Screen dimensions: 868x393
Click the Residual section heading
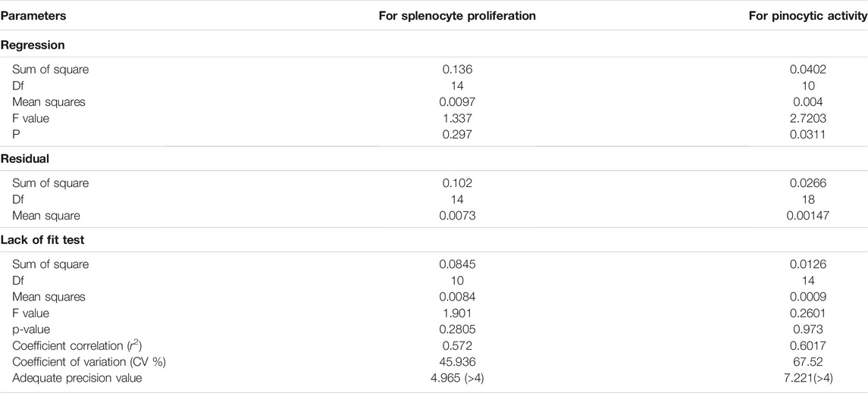click(x=24, y=158)
